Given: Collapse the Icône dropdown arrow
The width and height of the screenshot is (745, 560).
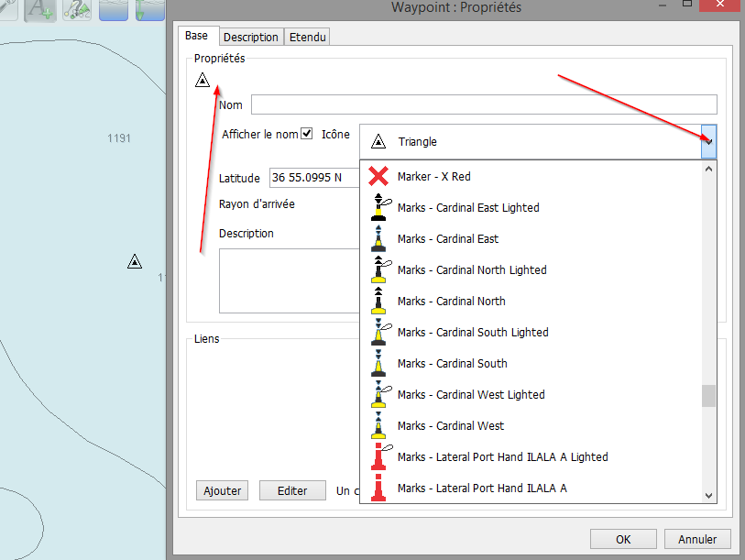Looking at the screenshot, I should pyautogui.click(x=708, y=142).
